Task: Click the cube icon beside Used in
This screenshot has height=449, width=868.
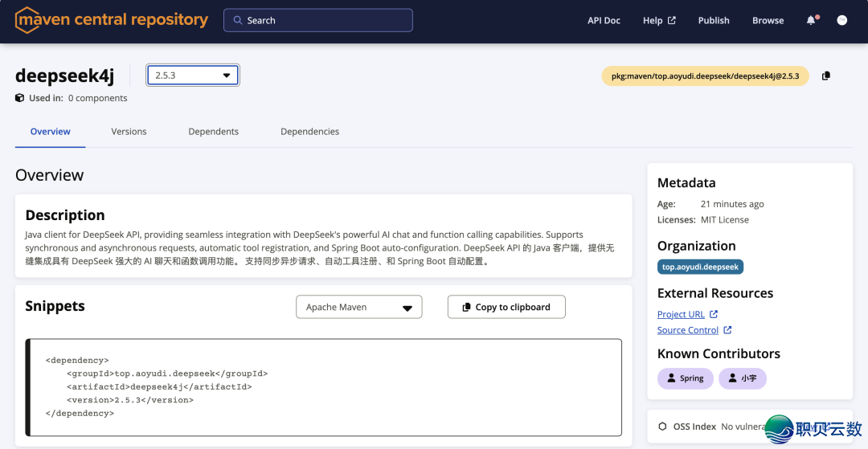Action: click(19, 98)
